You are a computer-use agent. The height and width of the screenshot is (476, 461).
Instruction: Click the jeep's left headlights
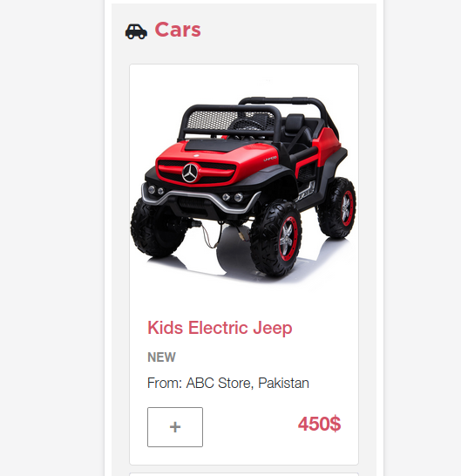[156, 190]
